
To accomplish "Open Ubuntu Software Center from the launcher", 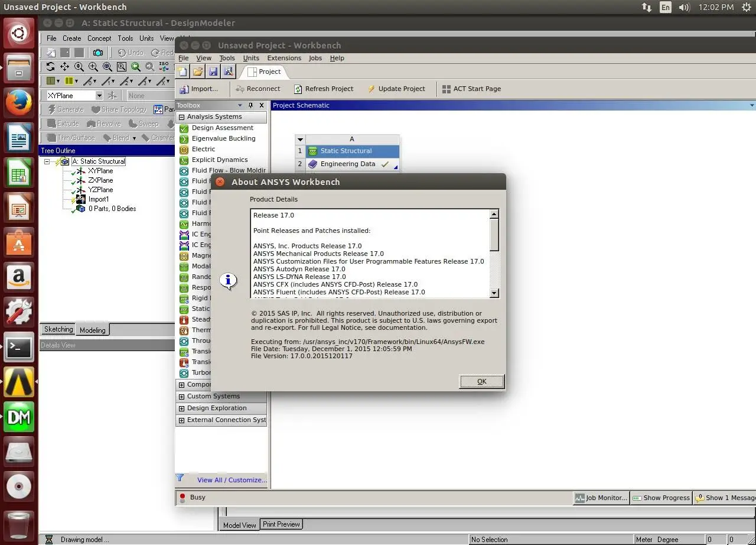I will tap(19, 243).
